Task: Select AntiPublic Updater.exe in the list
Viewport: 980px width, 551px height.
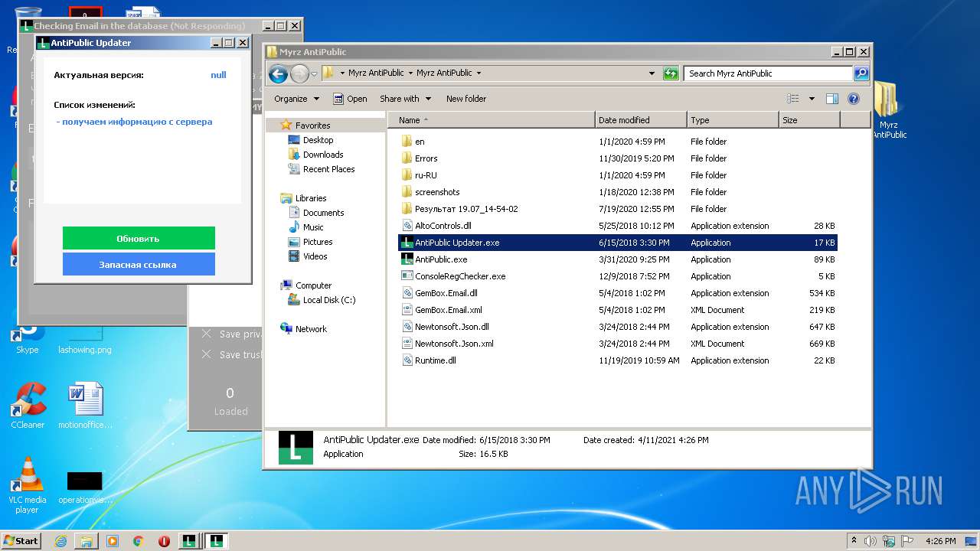Action: (x=617, y=243)
